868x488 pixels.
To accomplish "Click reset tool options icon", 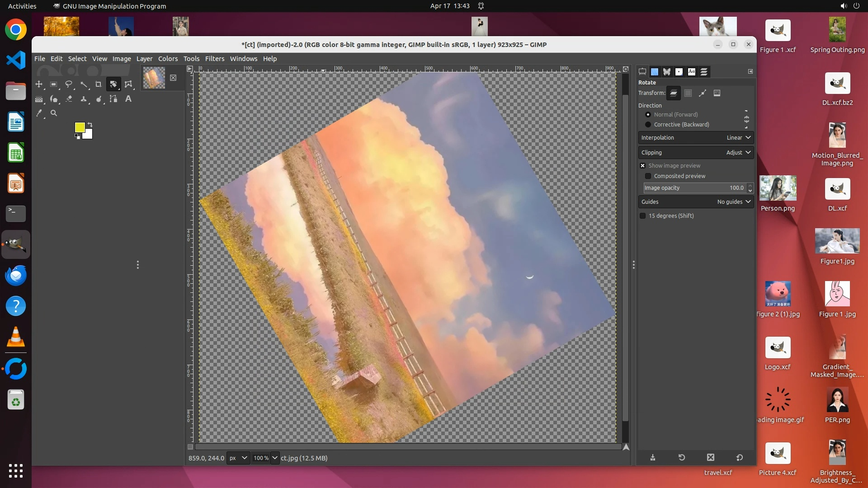I will [x=739, y=457].
